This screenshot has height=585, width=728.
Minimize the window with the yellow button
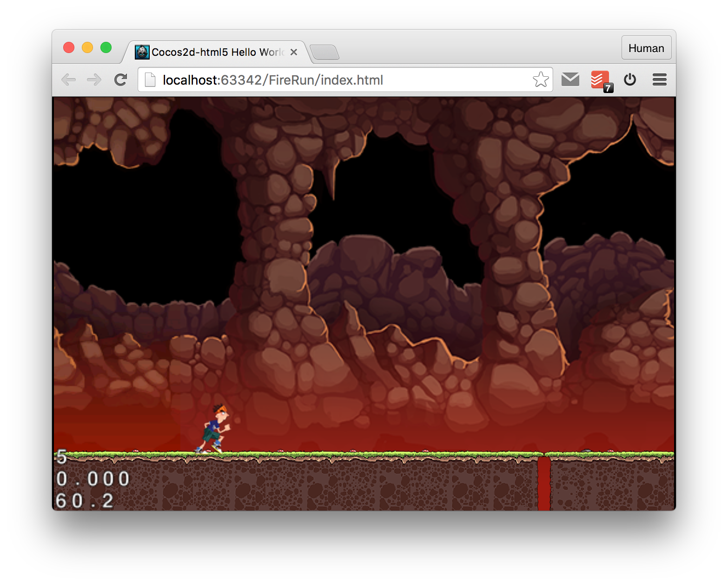(87, 47)
